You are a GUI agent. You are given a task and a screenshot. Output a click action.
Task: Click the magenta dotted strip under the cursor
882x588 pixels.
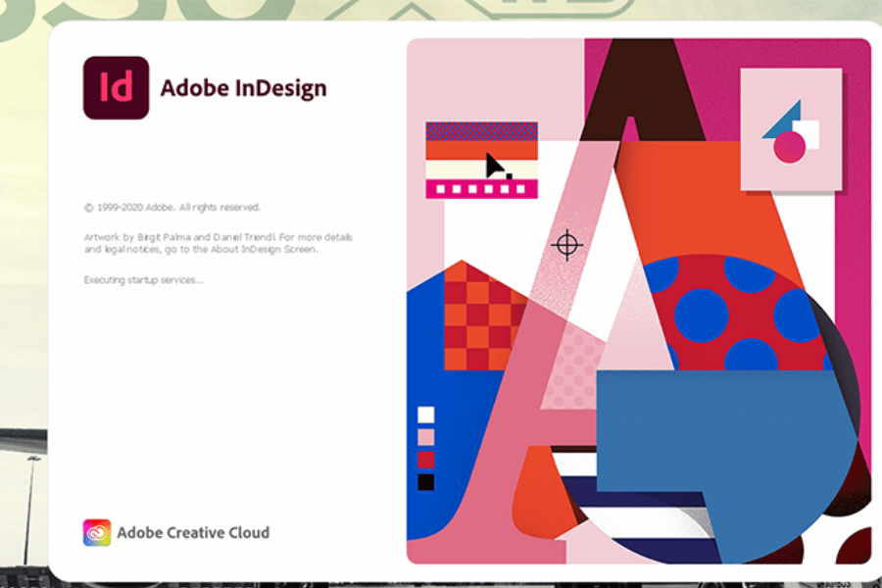[x=481, y=188]
